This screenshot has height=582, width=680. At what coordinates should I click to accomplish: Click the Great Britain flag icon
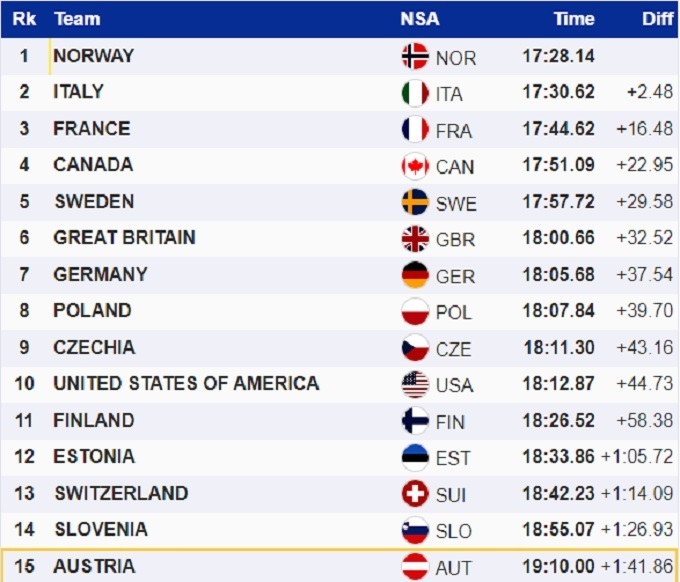pyautogui.click(x=415, y=239)
